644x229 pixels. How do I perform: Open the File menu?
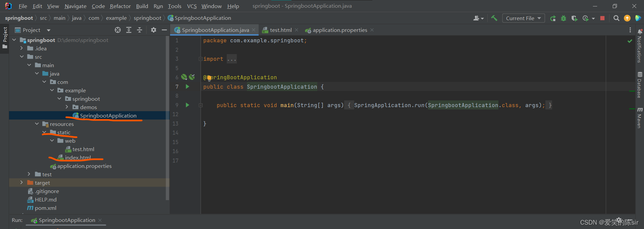coord(23,6)
